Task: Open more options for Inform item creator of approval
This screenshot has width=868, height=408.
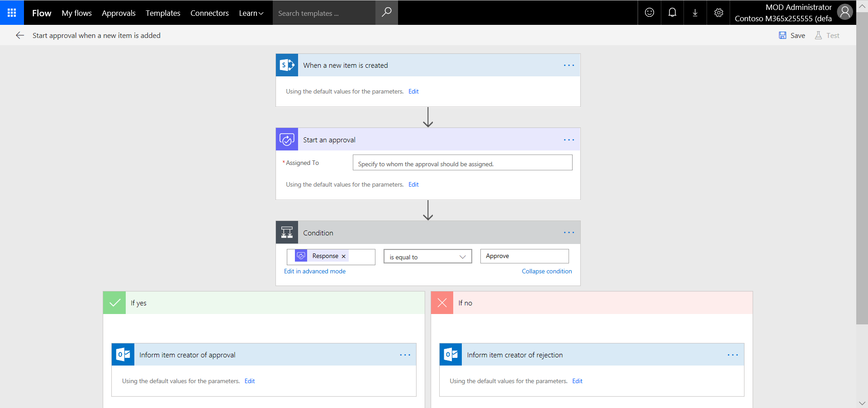Action: point(405,355)
